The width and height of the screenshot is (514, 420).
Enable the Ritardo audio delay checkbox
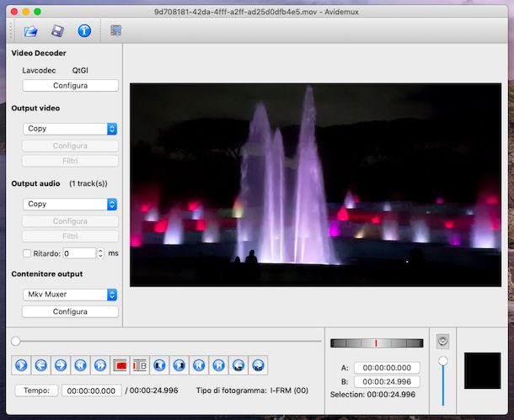pos(27,253)
